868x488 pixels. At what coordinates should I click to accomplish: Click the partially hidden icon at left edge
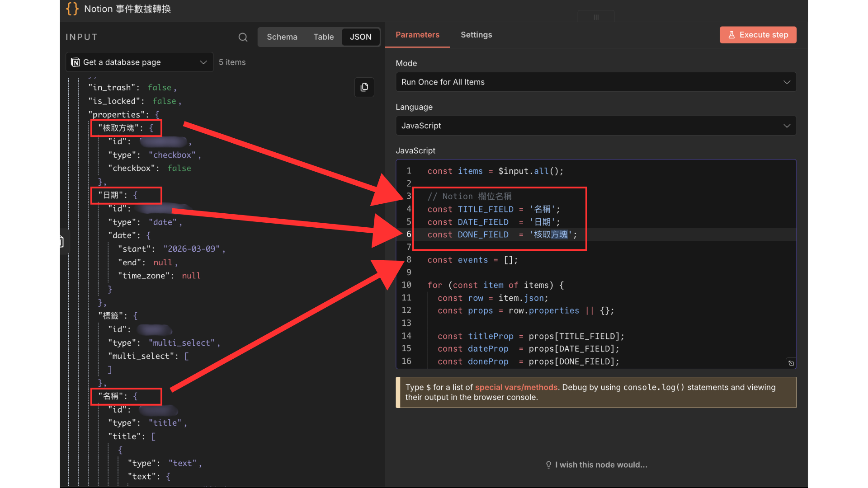click(62, 242)
